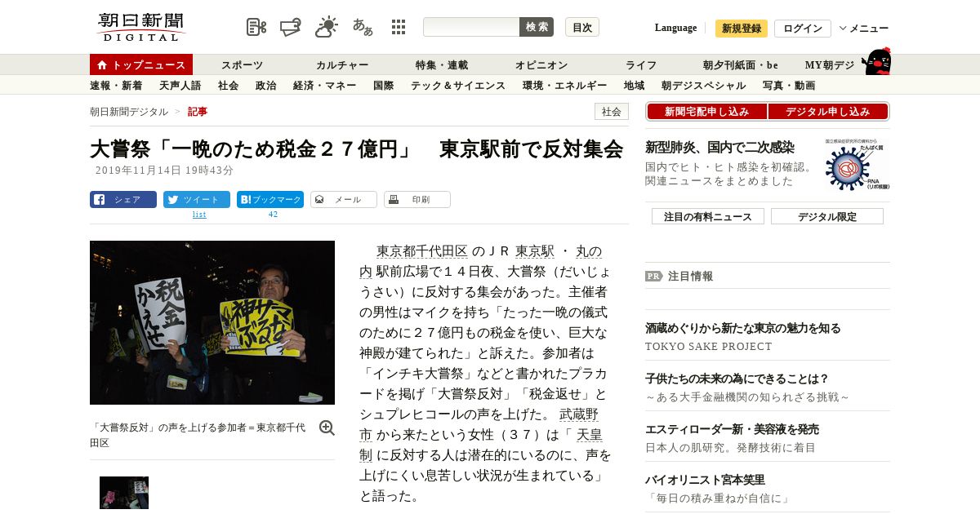Open 政治 submenu item
This screenshot has width=980, height=514.
[265, 85]
